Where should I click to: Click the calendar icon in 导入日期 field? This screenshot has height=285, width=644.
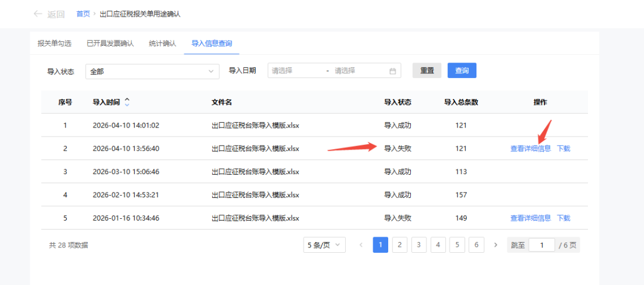pyautogui.click(x=392, y=70)
